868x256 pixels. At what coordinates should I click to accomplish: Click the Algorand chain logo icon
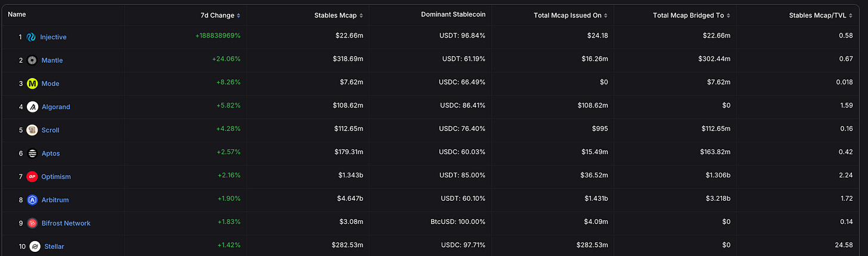[x=32, y=107]
